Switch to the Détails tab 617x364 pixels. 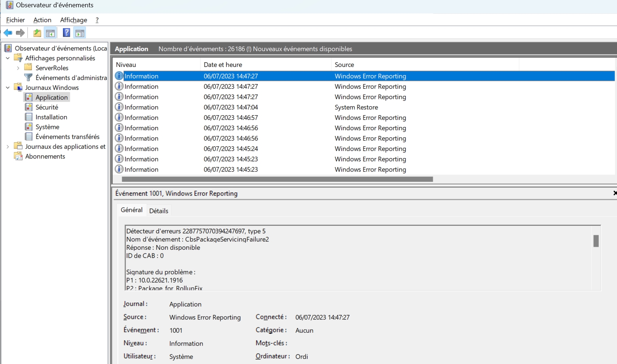click(x=159, y=211)
